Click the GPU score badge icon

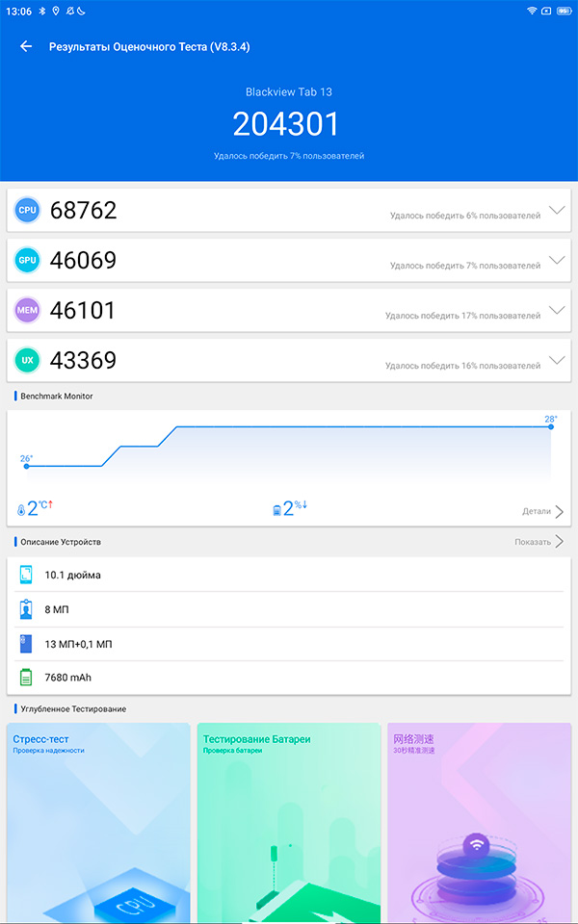(27, 260)
